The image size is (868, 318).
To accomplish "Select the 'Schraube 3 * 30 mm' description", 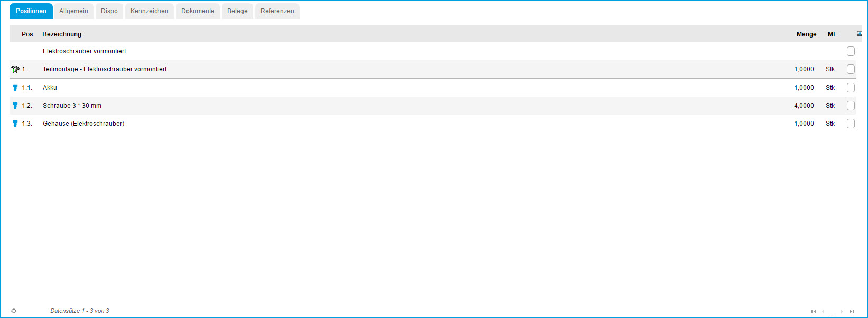I will 72,106.
